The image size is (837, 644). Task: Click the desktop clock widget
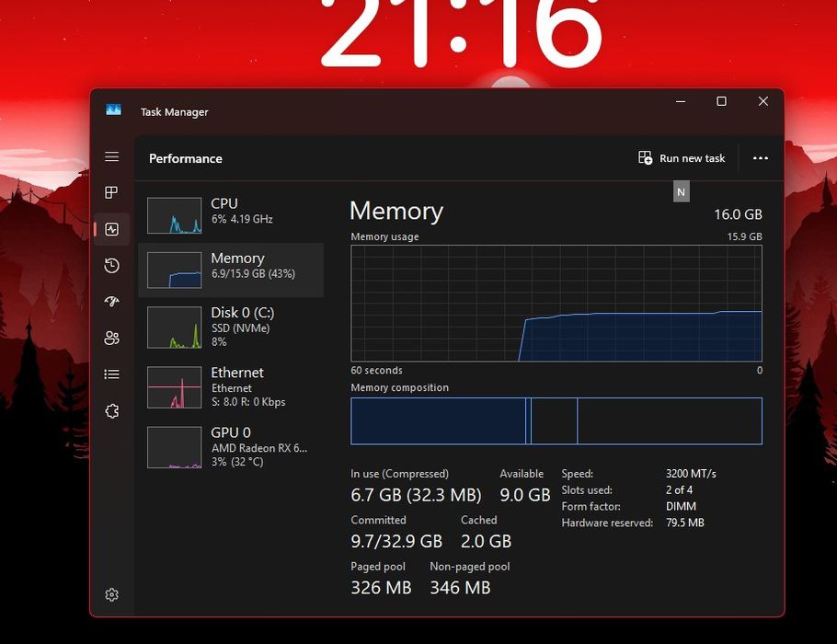tap(463, 33)
